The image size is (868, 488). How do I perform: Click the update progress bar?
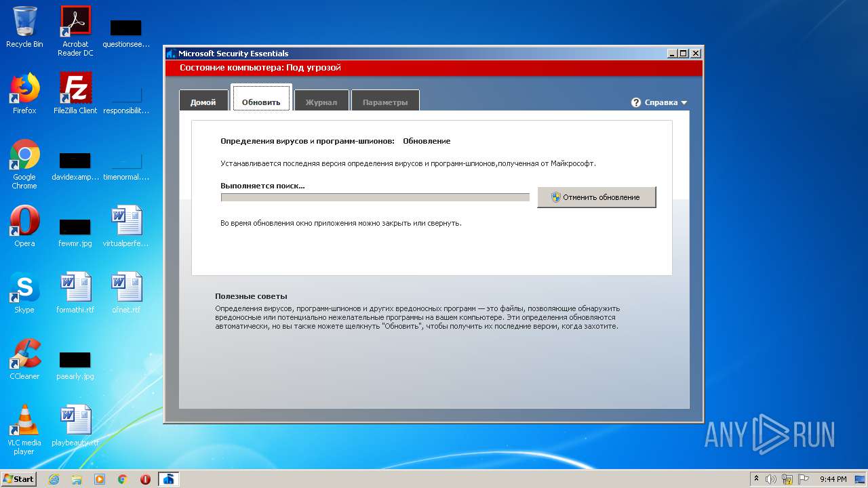click(x=375, y=197)
